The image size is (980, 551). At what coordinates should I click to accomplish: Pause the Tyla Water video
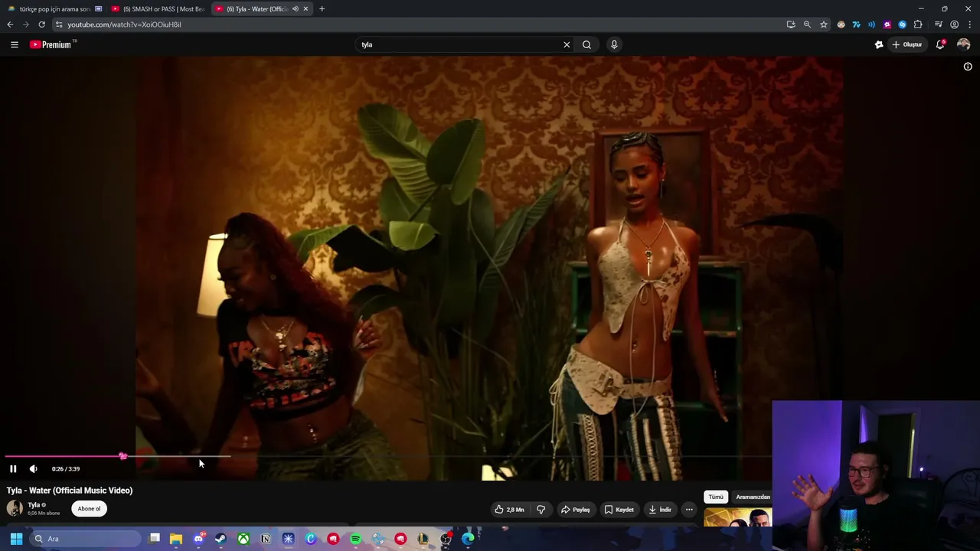pos(13,468)
